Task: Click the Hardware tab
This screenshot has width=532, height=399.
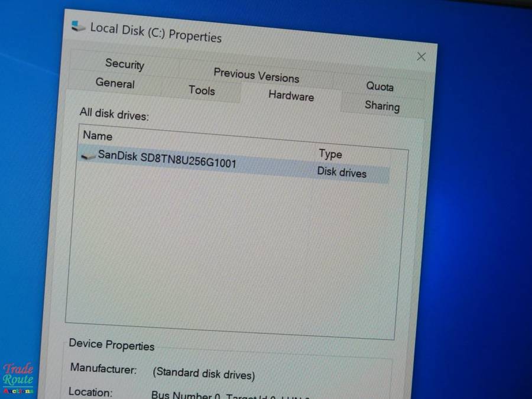Action: [291, 96]
